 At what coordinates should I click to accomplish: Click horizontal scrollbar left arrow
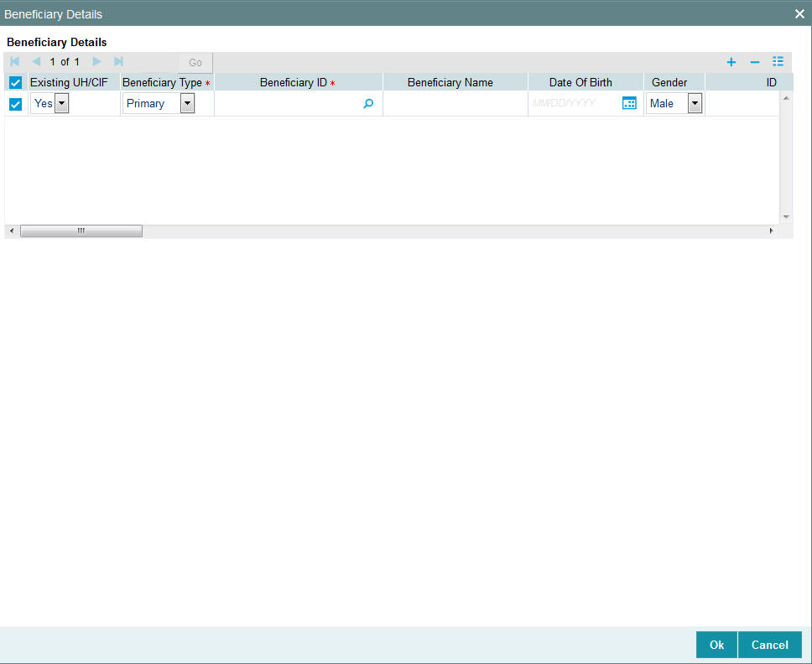point(12,231)
